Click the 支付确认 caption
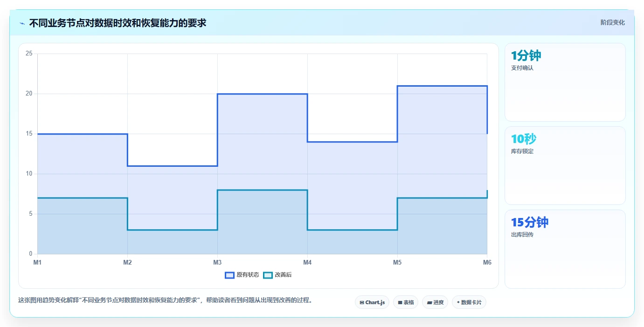 (522, 68)
